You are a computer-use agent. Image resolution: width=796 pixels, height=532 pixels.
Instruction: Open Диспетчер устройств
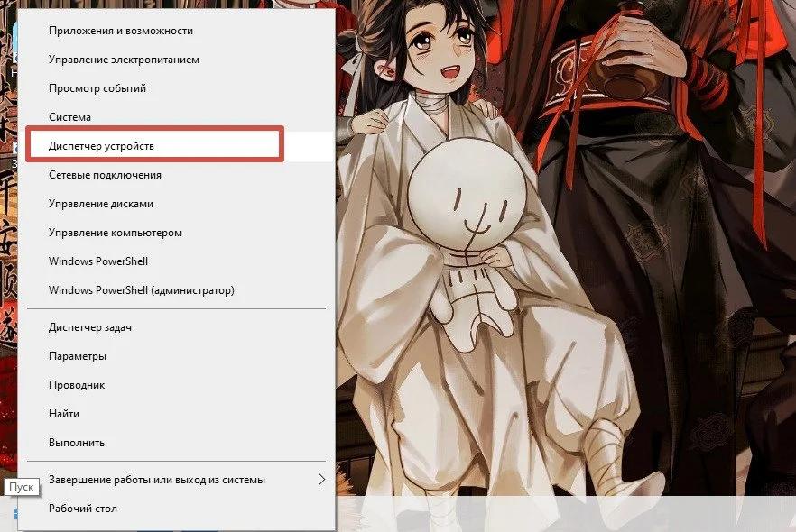[x=176, y=146]
